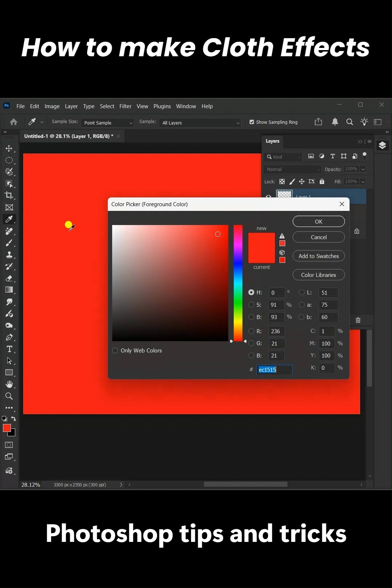Open the Image menu
This screenshot has width=392, height=588.
[52, 106]
